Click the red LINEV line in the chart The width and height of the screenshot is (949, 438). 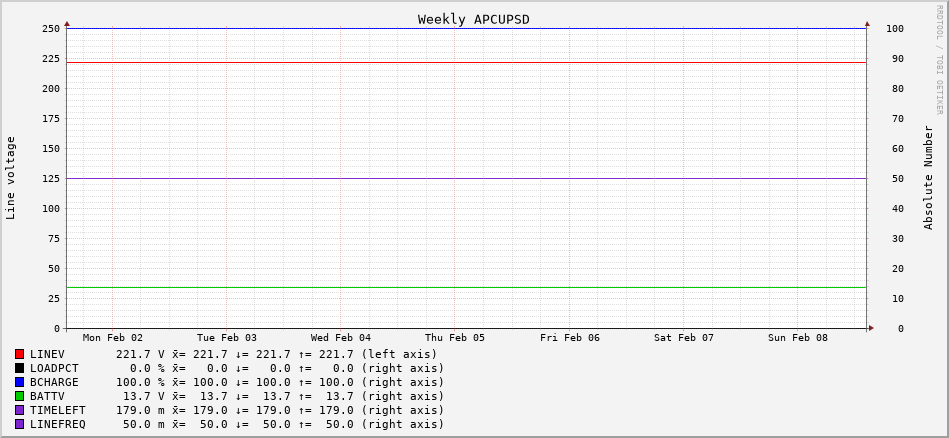click(x=466, y=62)
